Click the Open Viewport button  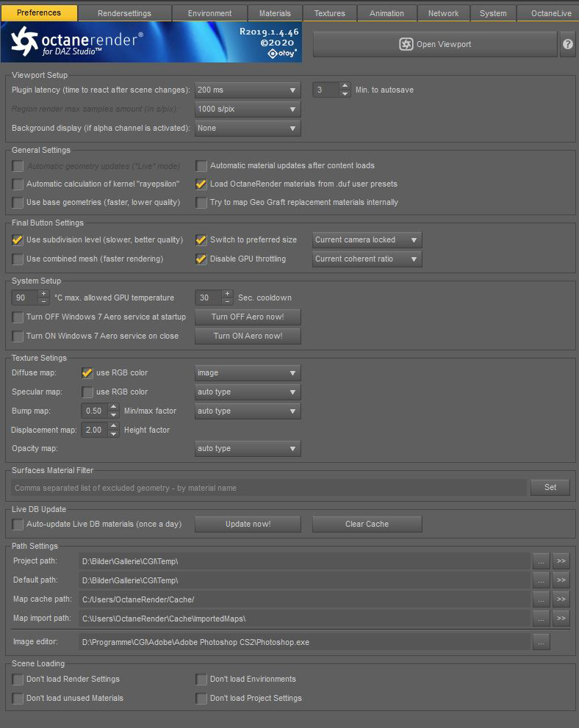pyautogui.click(x=435, y=44)
